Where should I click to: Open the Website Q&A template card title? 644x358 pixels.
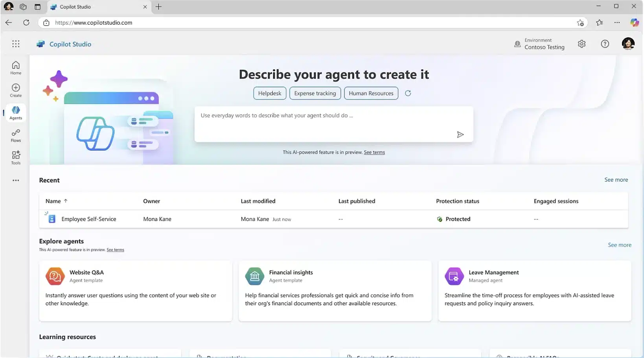[86, 272]
